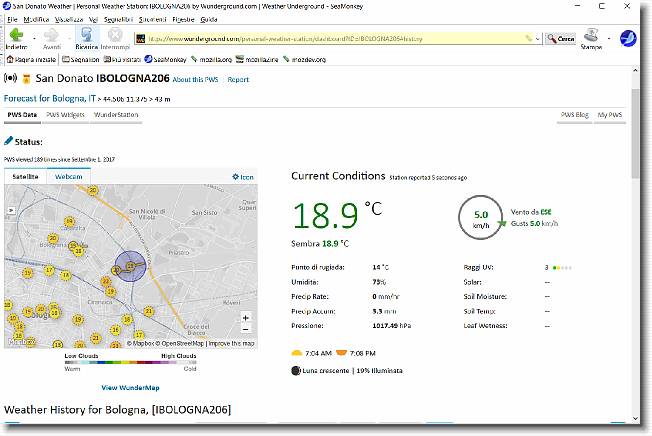Open the Indietro back history dropdown arrow

pos(34,38)
